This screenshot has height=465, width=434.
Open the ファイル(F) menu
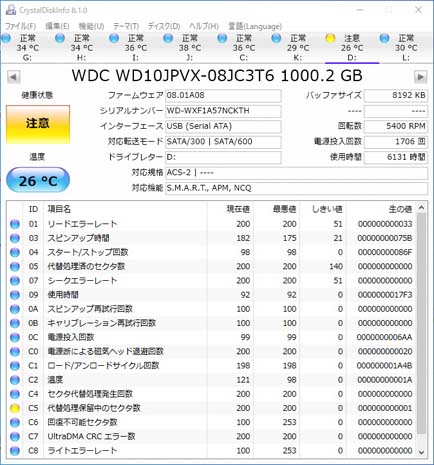pyautogui.click(x=20, y=26)
